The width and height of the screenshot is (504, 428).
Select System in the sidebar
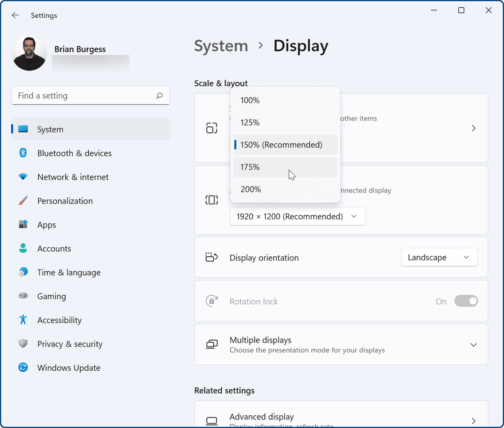[x=50, y=129]
